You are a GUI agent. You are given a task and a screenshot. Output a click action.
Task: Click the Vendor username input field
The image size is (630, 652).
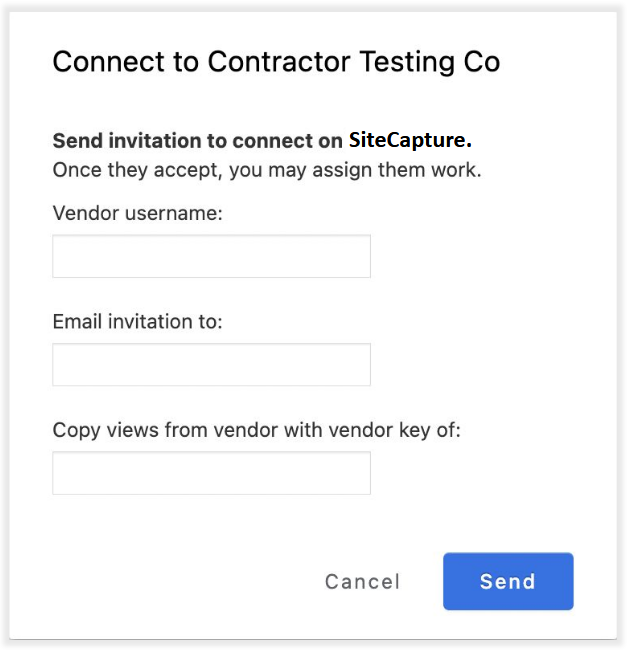click(211, 256)
